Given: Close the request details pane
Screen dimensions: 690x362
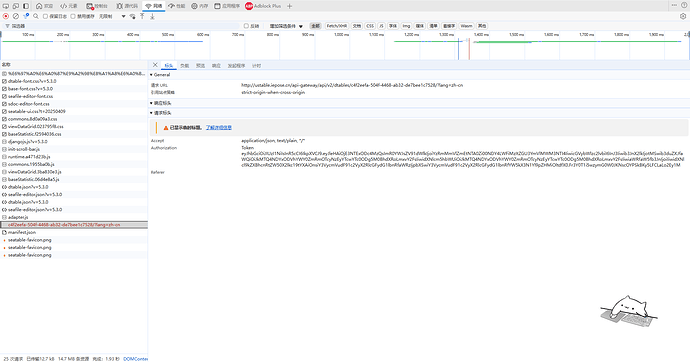Looking at the screenshot, I should (x=155, y=65).
